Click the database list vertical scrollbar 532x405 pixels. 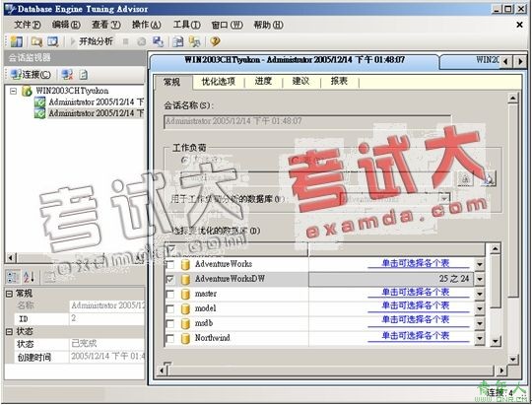pos(496,296)
